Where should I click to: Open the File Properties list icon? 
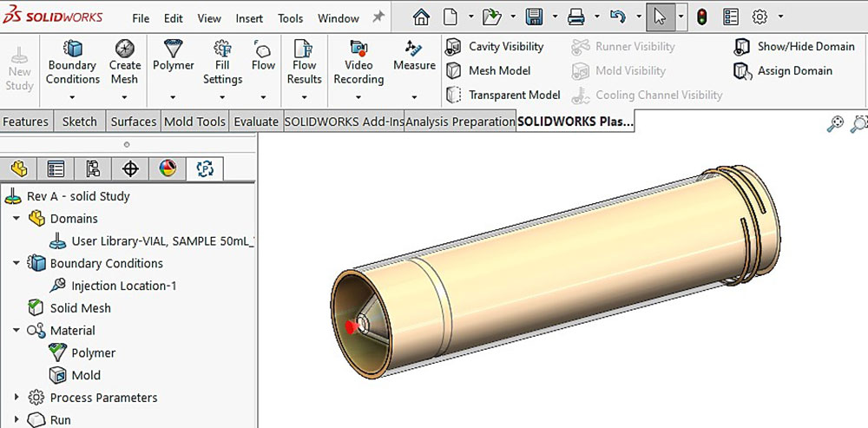click(x=731, y=17)
